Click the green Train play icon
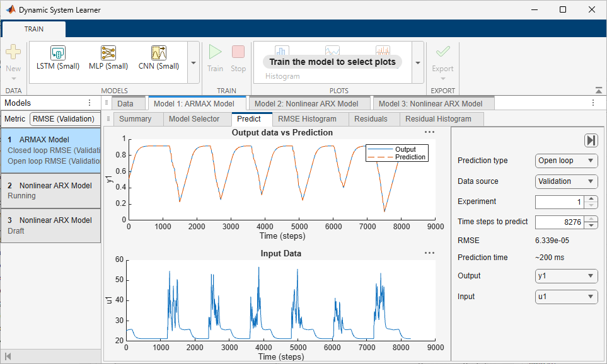Screen dimensions: 607x364 (215, 52)
